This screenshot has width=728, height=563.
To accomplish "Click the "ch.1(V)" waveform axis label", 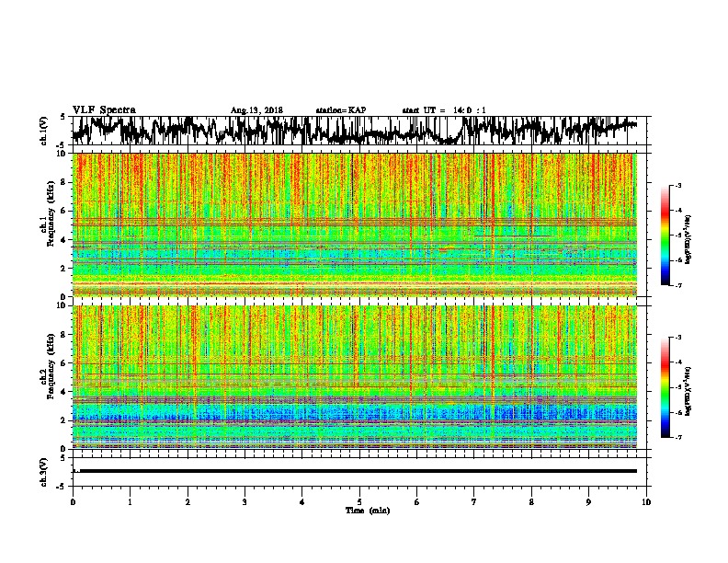I will [x=44, y=131].
